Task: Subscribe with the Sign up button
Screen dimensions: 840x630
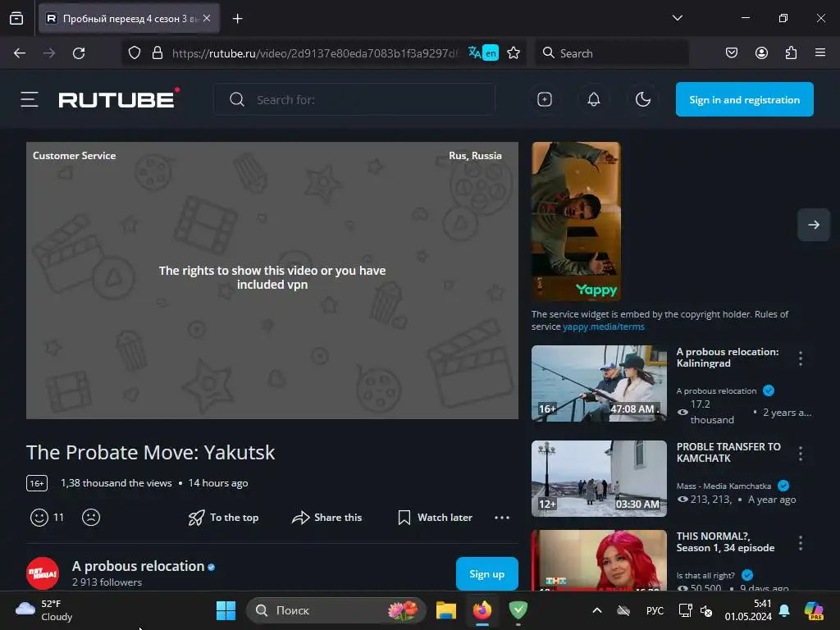Action: tap(487, 573)
